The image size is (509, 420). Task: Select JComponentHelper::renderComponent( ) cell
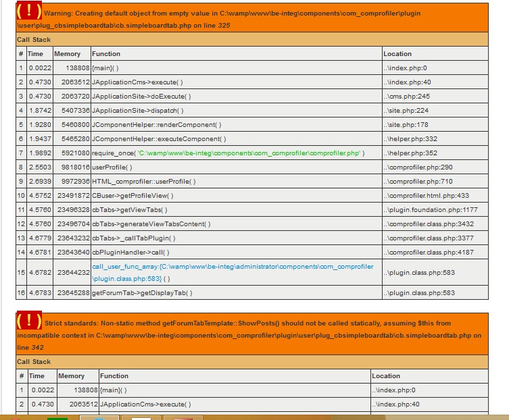coord(237,125)
